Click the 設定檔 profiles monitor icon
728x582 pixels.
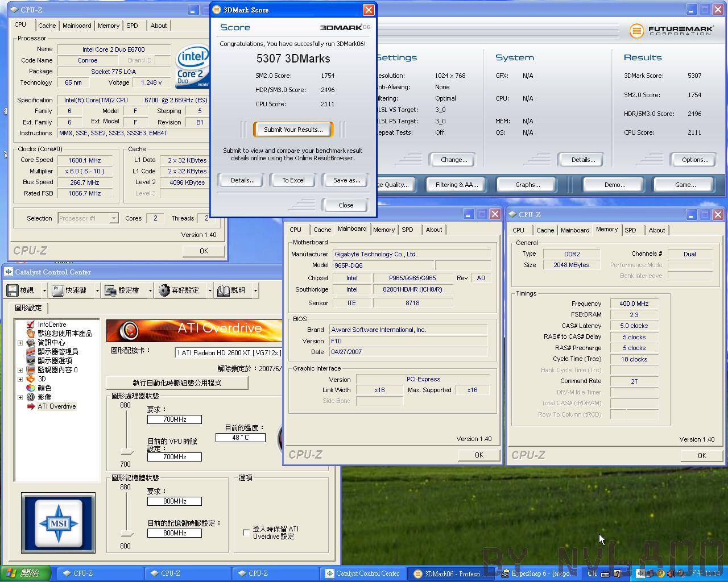coord(110,290)
